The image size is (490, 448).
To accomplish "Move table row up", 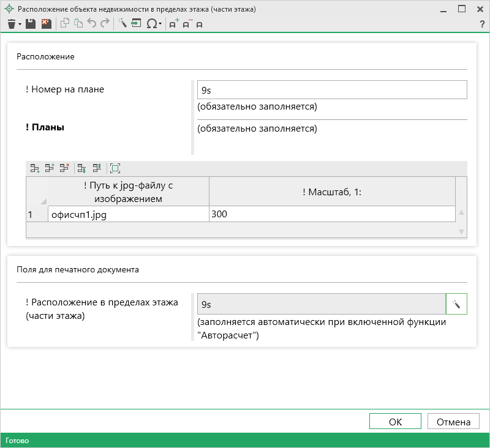I will (96, 168).
